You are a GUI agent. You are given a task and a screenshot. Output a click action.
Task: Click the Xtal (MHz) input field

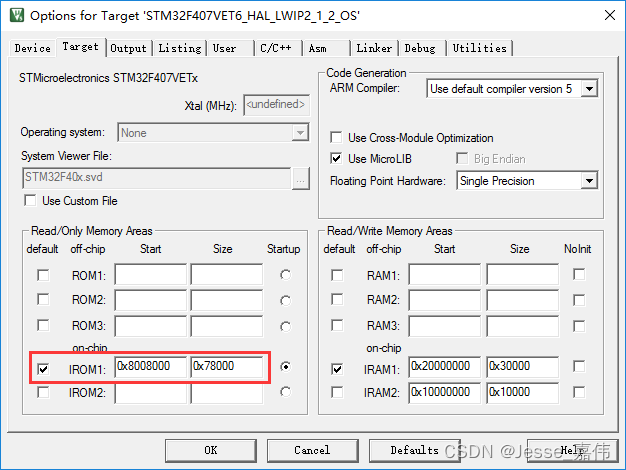[x=277, y=105]
